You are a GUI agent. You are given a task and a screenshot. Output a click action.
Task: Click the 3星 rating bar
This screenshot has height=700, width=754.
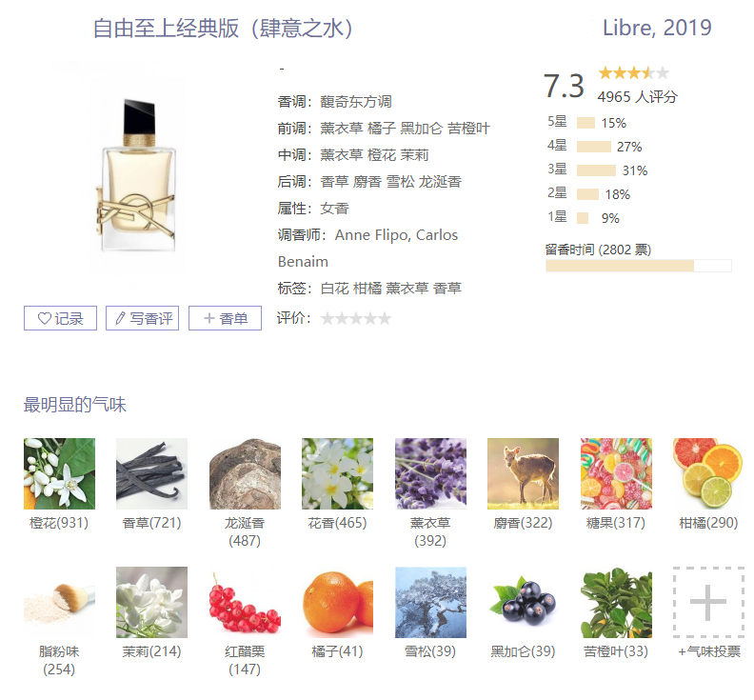596,170
